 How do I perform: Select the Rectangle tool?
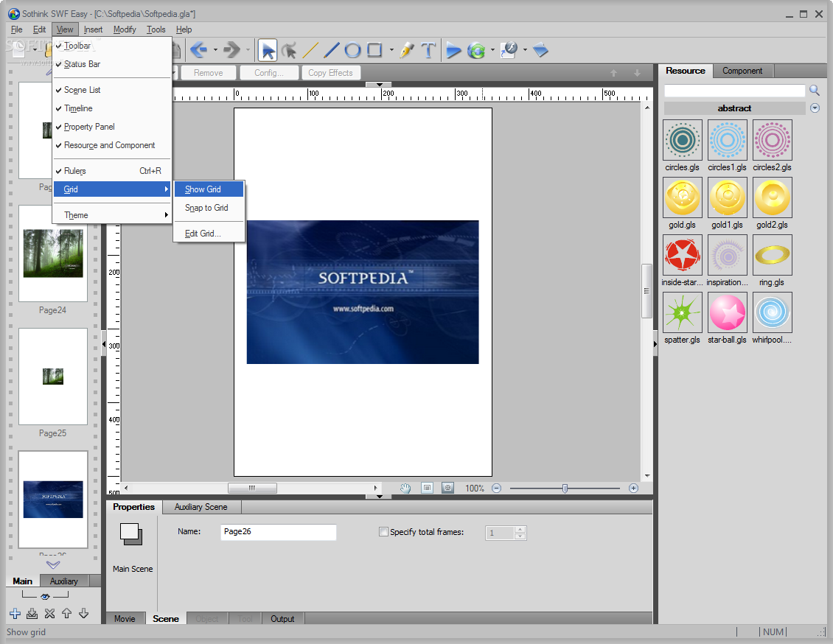click(374, 50)
